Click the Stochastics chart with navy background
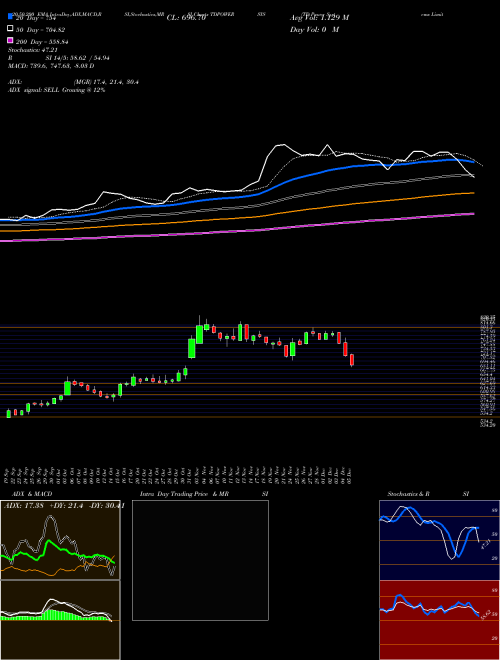Image resolution: width=500 pixels, height=660 pixels. (439, 540)
